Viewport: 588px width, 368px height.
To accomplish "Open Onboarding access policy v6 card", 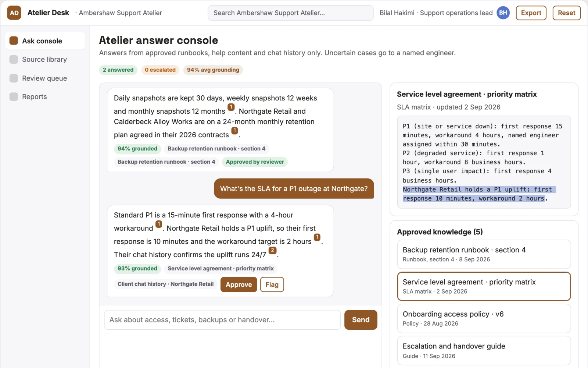I will pos(484,318).
